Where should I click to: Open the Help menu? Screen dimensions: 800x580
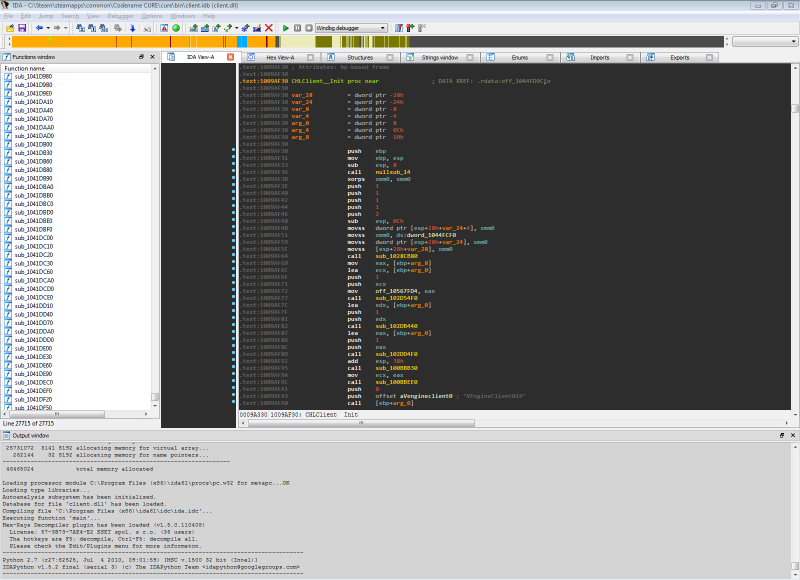[x=209, y=16]
